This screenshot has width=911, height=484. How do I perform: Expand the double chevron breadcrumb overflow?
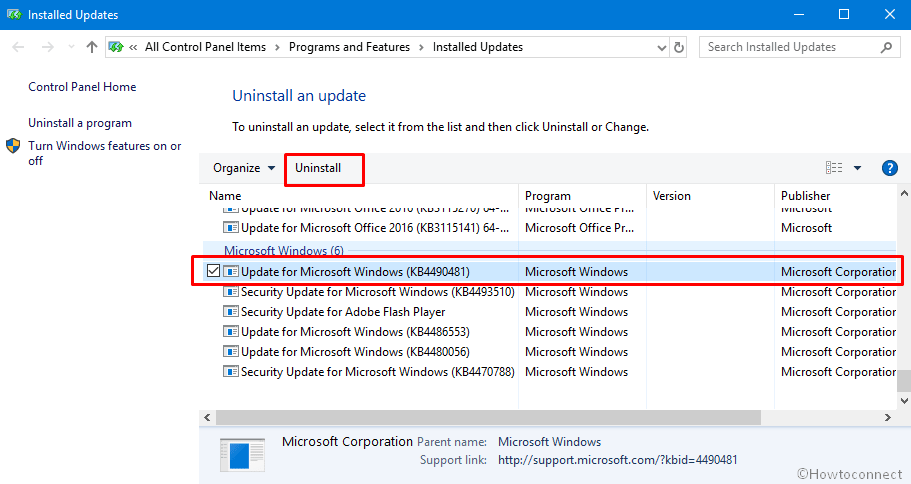point(133,48)
